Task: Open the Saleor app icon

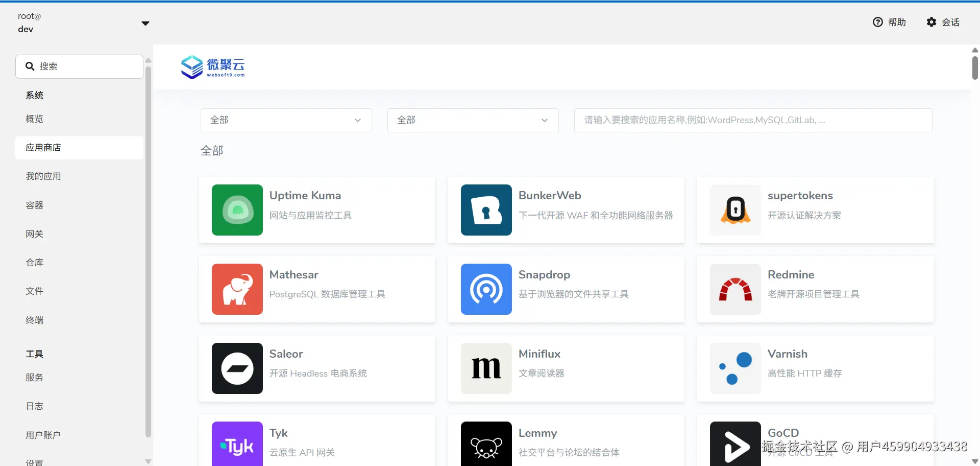Action: click(237, 368)
